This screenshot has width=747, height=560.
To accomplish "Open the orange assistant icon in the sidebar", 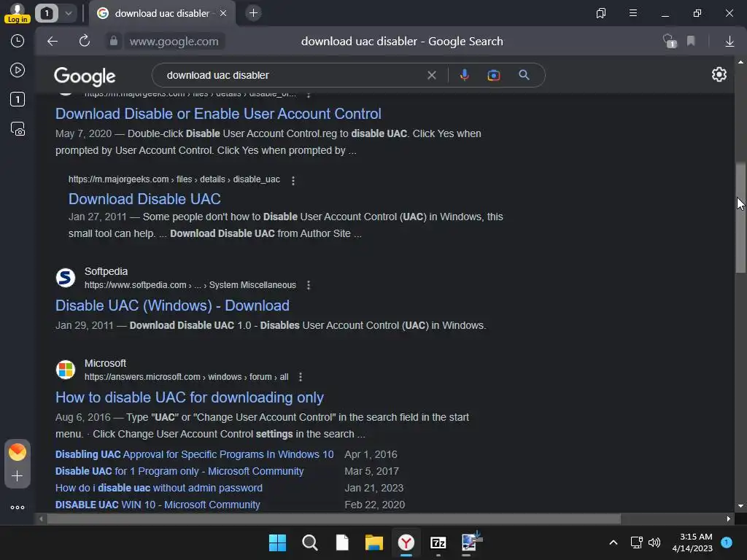I will click(x=18, y=452).
